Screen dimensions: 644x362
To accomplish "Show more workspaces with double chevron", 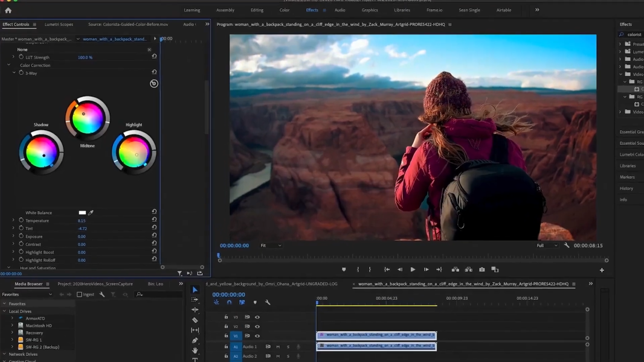I will tap(537, 10).
